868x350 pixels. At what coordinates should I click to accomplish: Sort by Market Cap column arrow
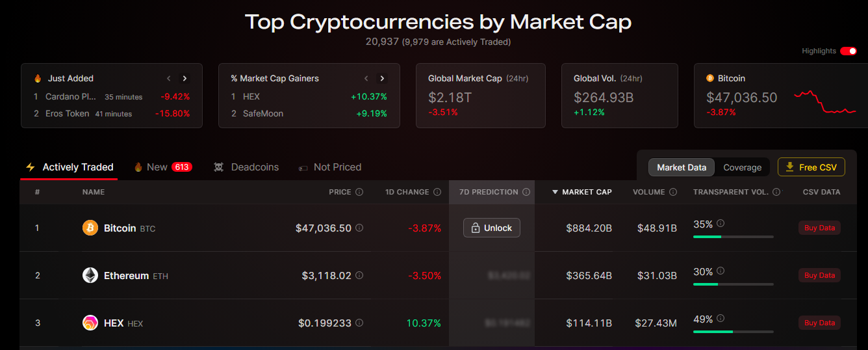click(555, 192)
